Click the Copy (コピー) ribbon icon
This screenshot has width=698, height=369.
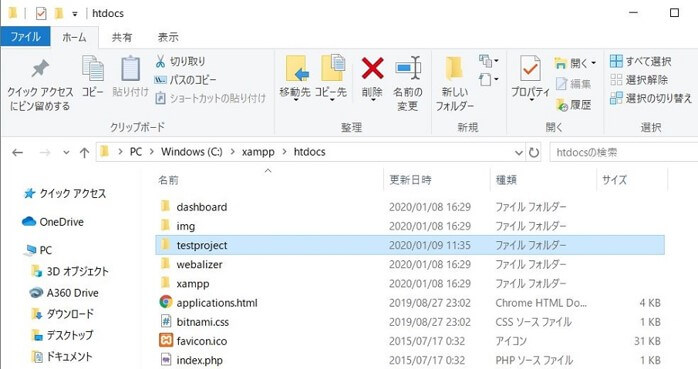(93, 69)
